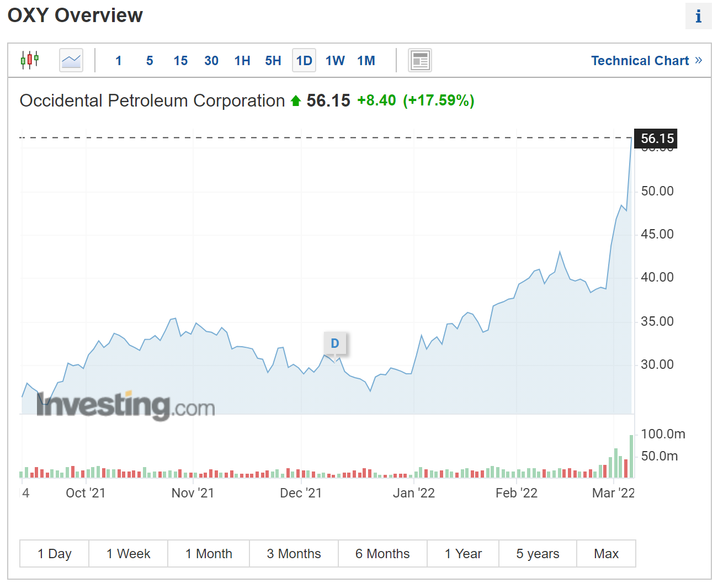
Task: Set interval to 5 minutes
Action: point(150,61)
